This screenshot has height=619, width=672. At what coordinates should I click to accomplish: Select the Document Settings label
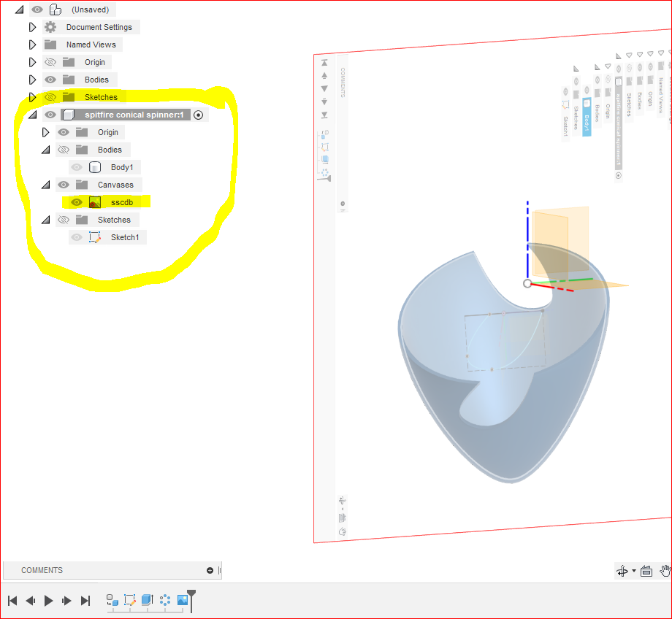pyautogui.click(x=99, y=27)
